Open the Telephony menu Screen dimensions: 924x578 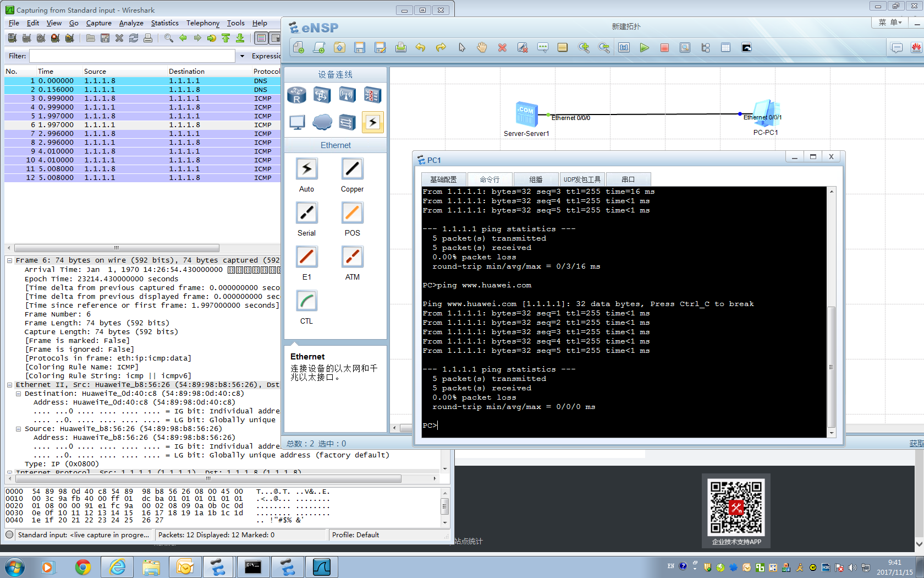(x=203, y=23)
